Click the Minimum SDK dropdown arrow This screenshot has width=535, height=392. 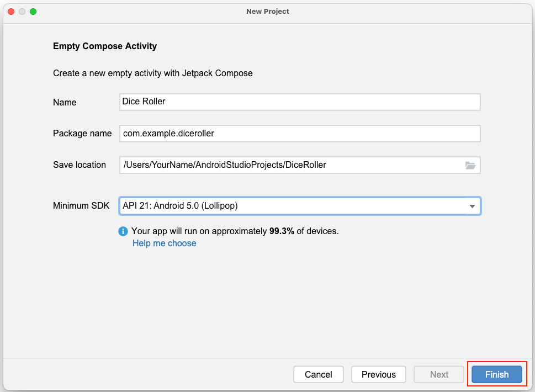click(x=472, y=206)
